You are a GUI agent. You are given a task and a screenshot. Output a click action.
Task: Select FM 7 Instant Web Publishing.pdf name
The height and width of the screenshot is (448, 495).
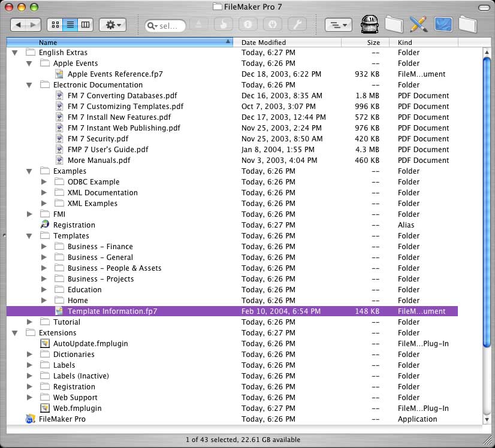point(123,128)
